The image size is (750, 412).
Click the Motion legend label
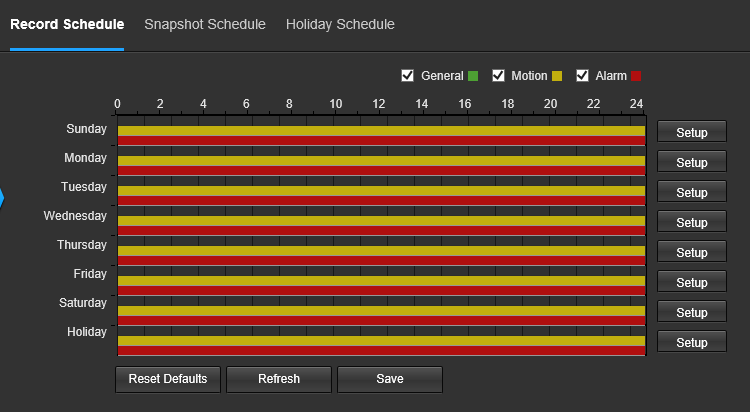tap(529, 76)
